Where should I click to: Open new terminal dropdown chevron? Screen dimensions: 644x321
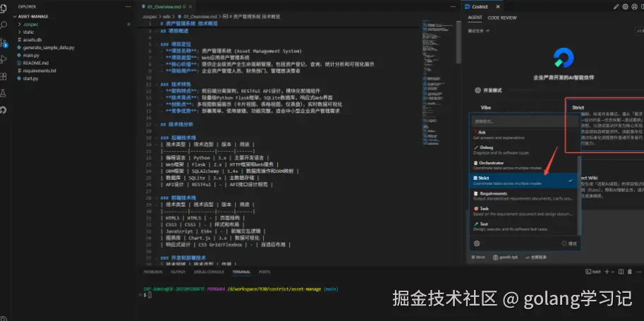pyautogui.click(x=612, y=272)
